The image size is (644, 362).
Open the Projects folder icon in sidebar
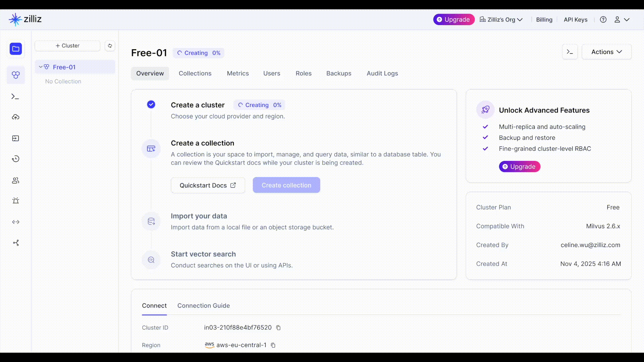click(x=16, y=49)
